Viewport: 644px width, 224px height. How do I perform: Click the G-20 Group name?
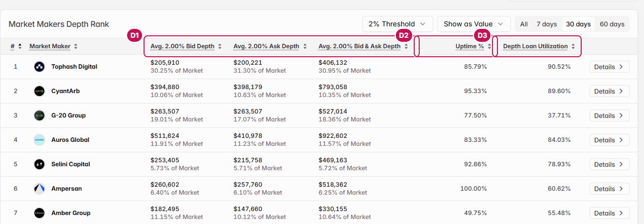point(69,115)
